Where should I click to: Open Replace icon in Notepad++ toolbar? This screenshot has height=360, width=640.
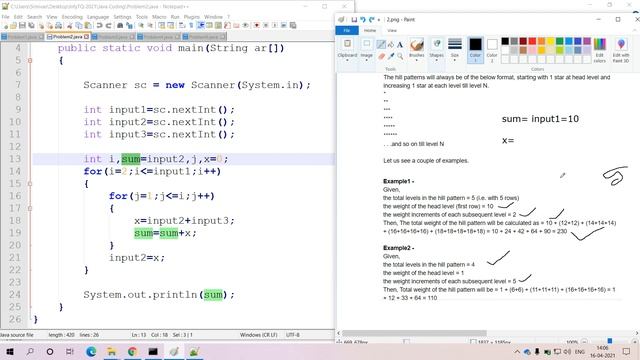pos(129,25)
